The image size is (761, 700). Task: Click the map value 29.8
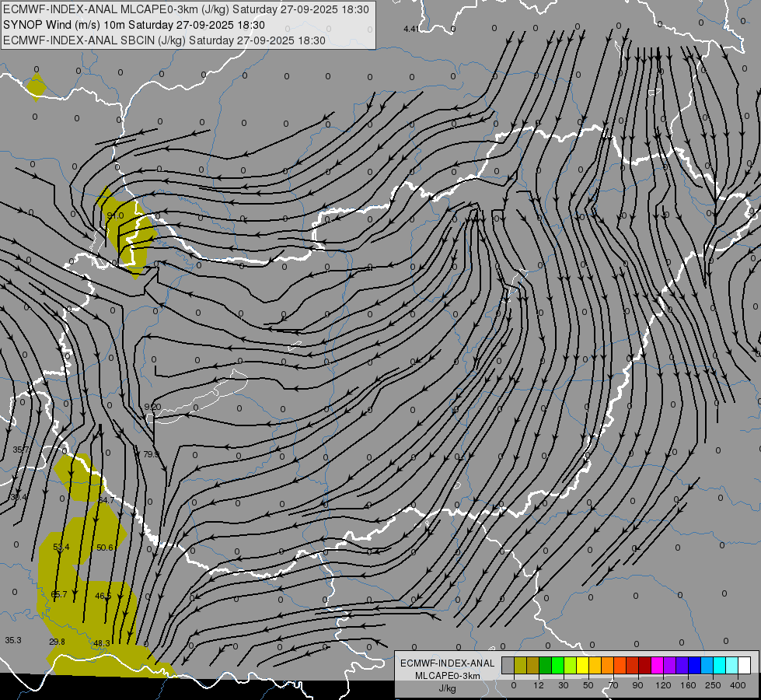[57, 642]
